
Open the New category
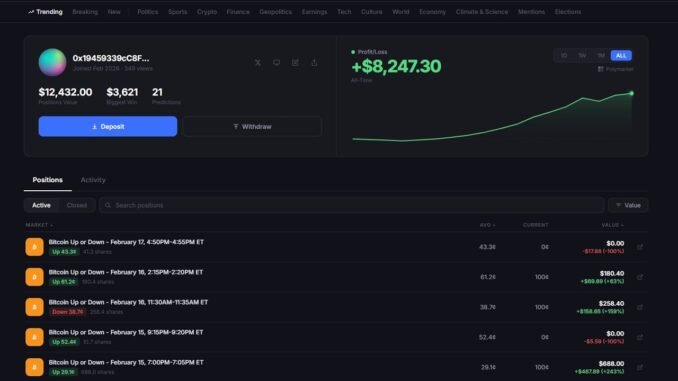[x=114, y=12]
